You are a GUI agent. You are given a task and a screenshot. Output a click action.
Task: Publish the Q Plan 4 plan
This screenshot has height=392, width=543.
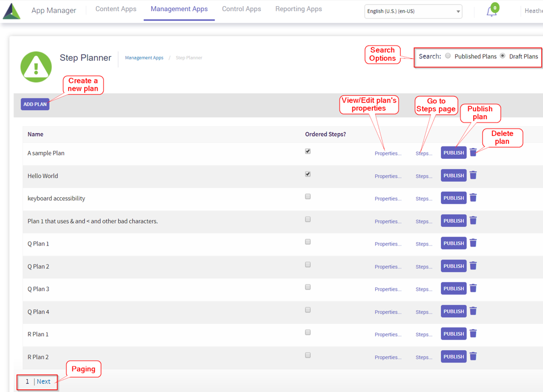pos(453,311)
